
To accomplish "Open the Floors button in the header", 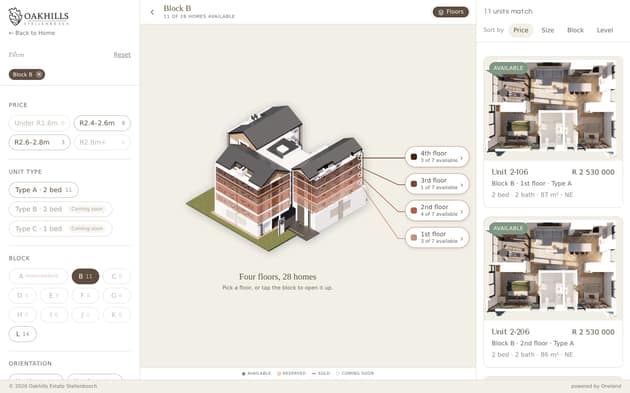I will click(x=450, y=12).
